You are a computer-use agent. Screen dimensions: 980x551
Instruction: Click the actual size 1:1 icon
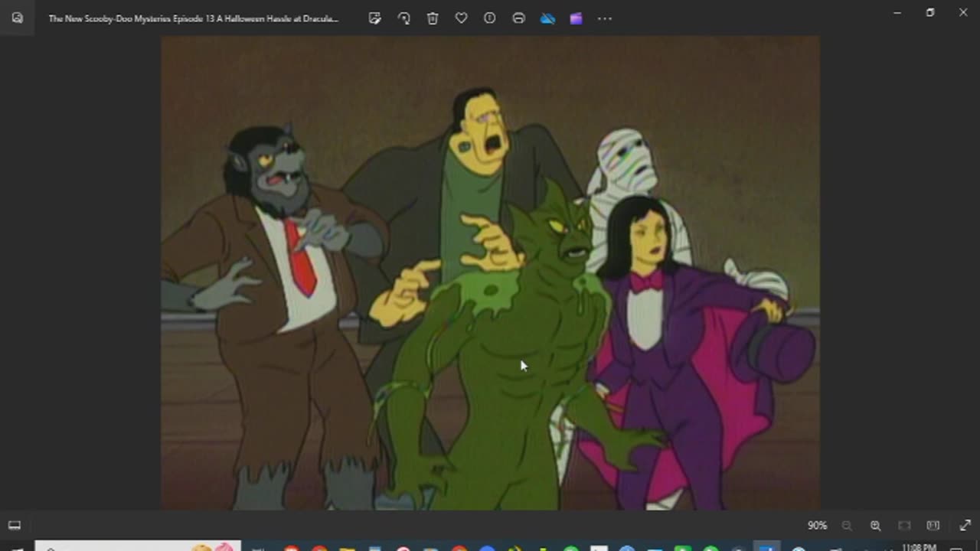[x=933, y=526]
